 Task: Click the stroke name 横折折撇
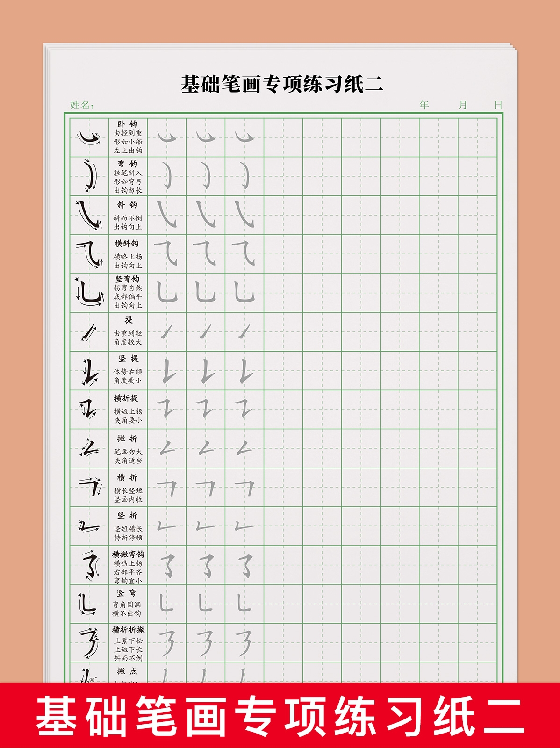pos(128,630)
